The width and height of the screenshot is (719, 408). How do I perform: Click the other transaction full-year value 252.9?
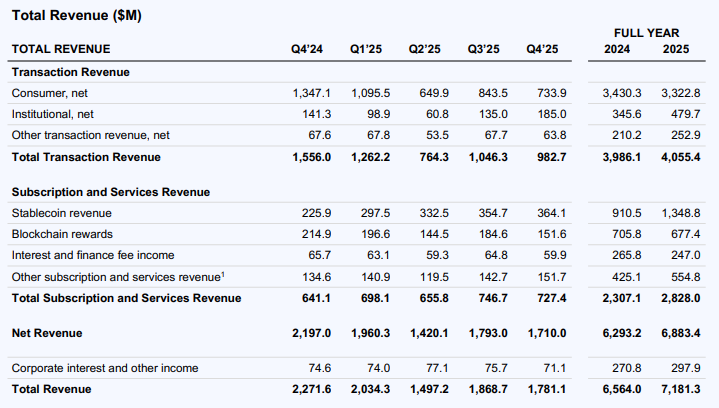[x=686, y=135]
